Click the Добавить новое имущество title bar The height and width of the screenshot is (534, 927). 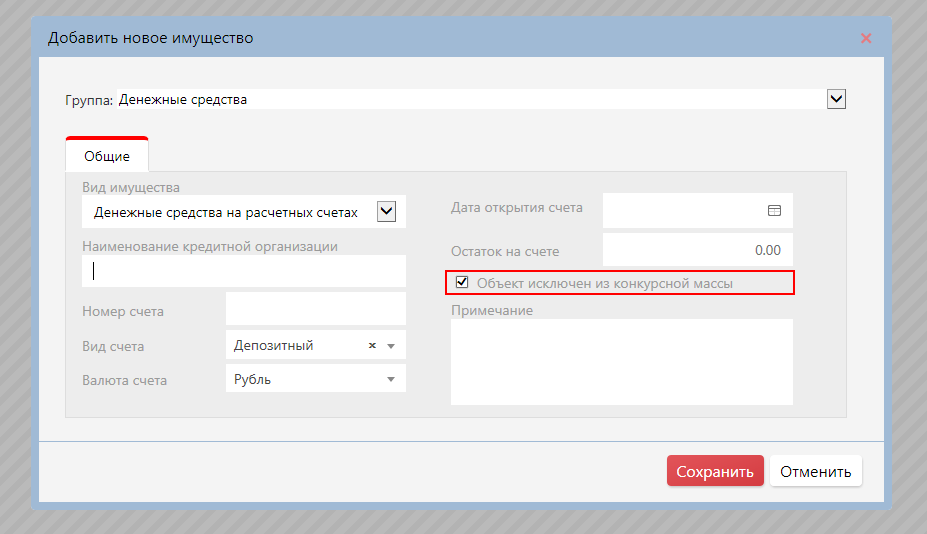(x=400, y=39)
